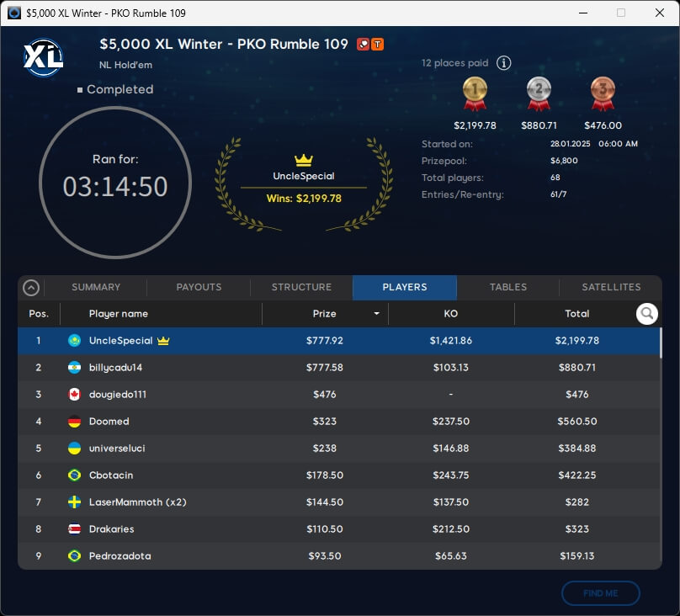Click the Find Me button

[601, 593]
